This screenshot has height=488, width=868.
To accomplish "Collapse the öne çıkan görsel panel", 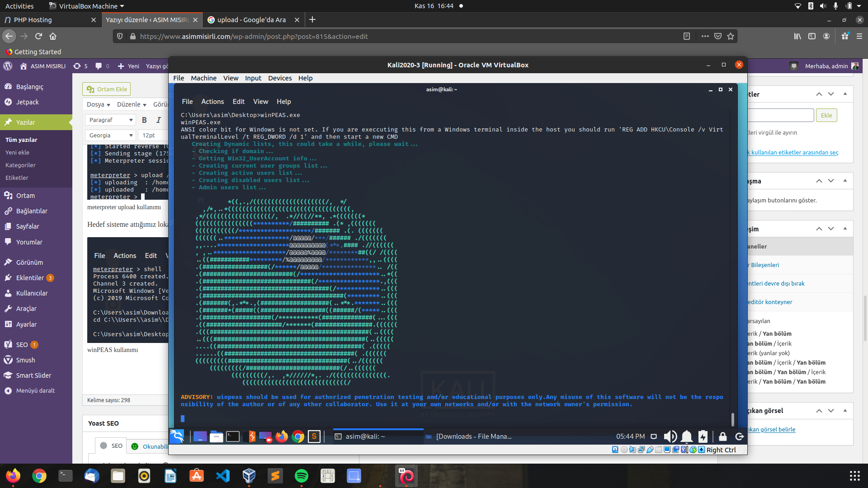I will pyautogui.click(x=845, y=411).
